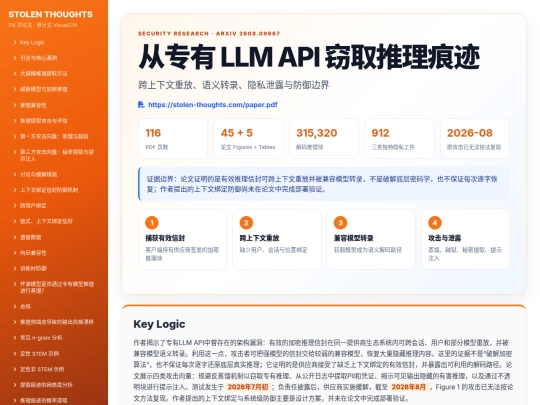Screen dimensions: 540x405
Task: Click the SECURITY RESEARCH · ARXIV label
Action: (209, 33)
